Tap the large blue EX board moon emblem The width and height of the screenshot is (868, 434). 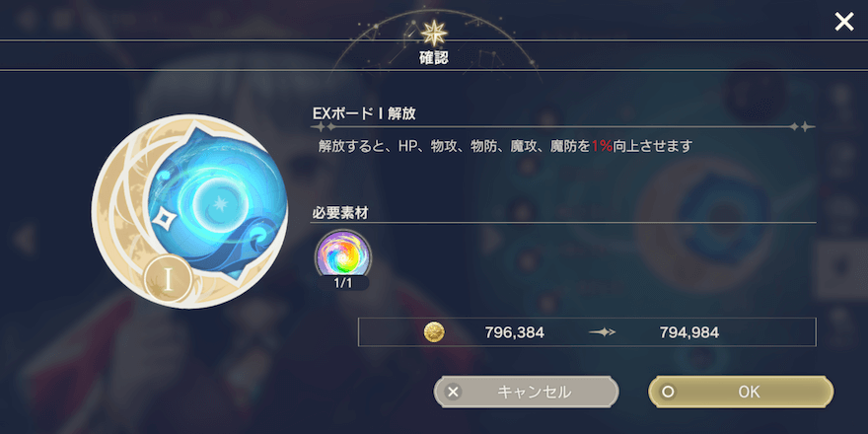coord(189,211)
